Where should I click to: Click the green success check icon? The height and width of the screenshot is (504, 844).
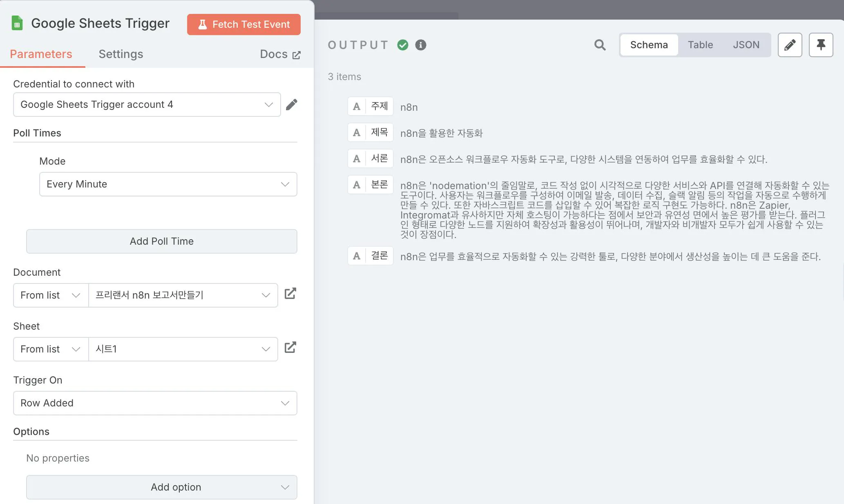coord(402,45)
